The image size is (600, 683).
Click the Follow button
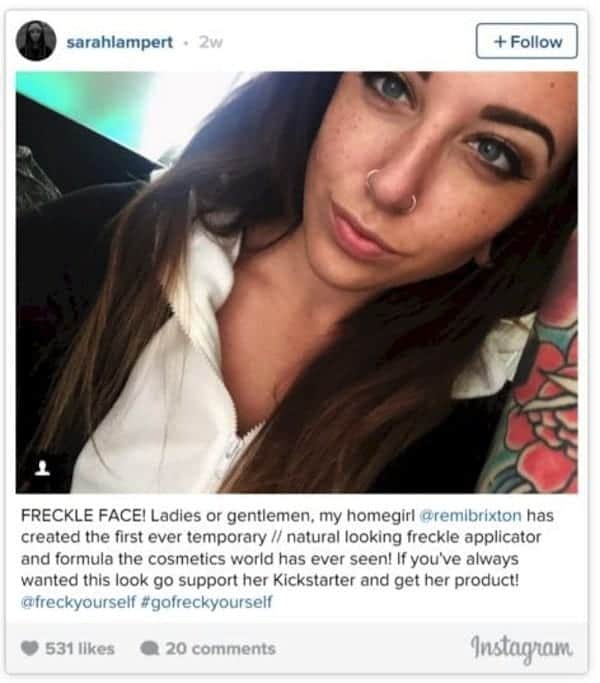(x=526, y=41)
